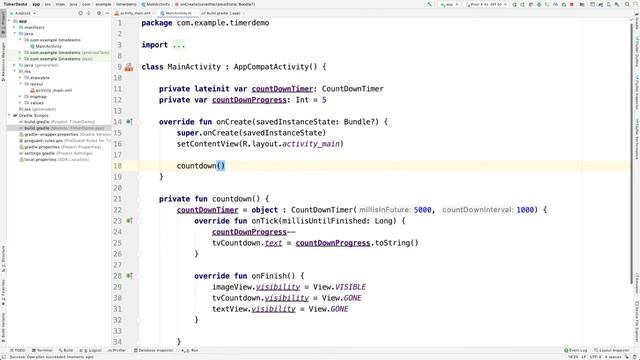
Task: Click the Terminal tool window button
Action: [42, 350]
